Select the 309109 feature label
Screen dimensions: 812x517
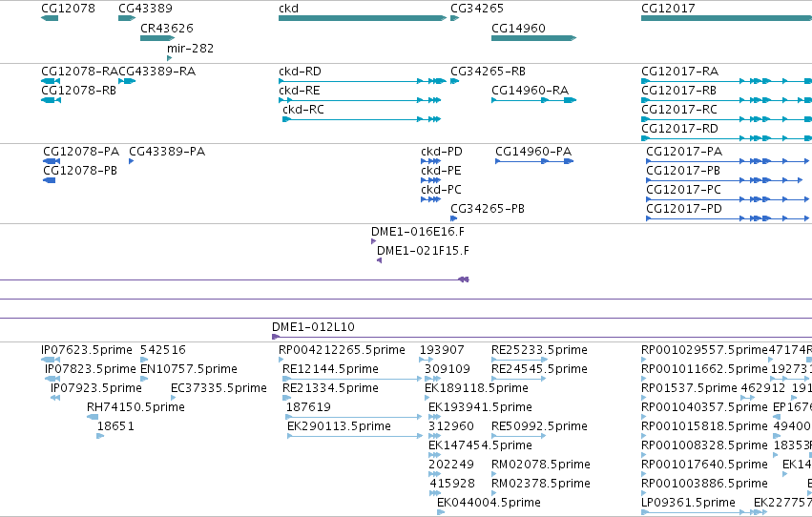coord(448,369)
